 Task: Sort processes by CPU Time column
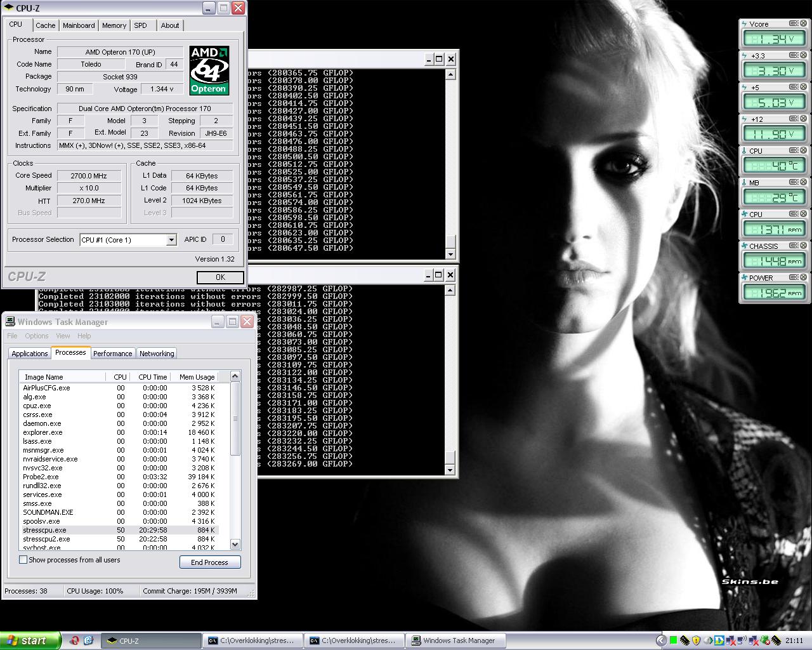click(150, 377)
